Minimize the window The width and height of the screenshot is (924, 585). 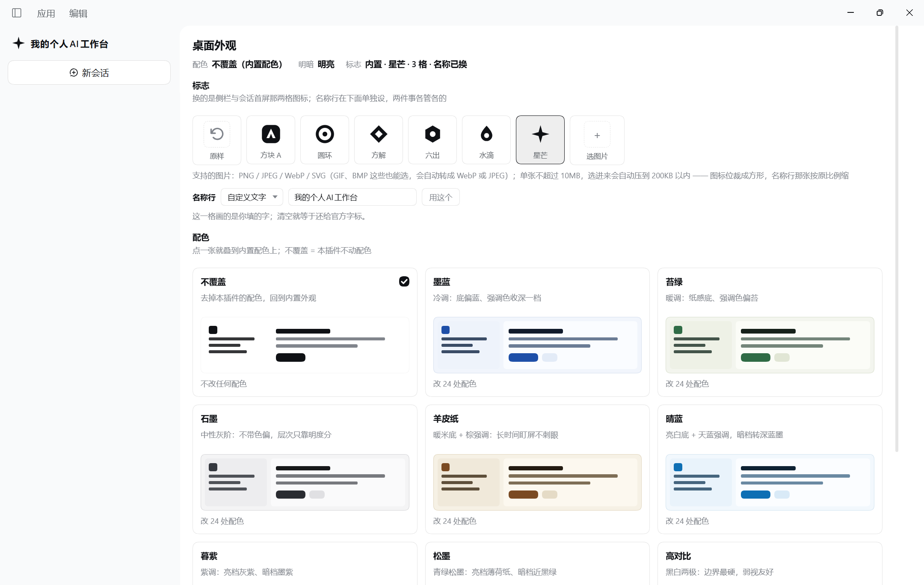(850, 13)
